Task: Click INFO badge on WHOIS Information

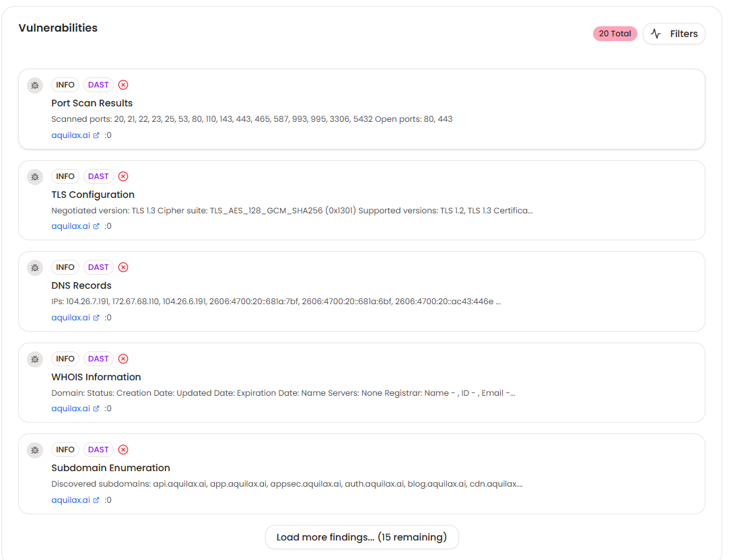Action: coord(65,359)
